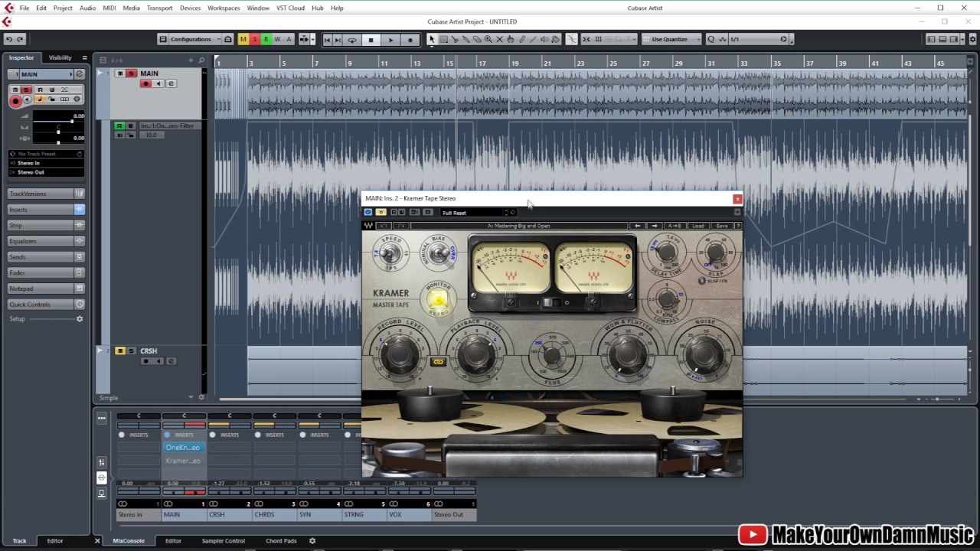The width and height of the screenshot is (980, 551).
Task: Toggle automation Read on Filter lane
Action: click(x=119, y=126)
